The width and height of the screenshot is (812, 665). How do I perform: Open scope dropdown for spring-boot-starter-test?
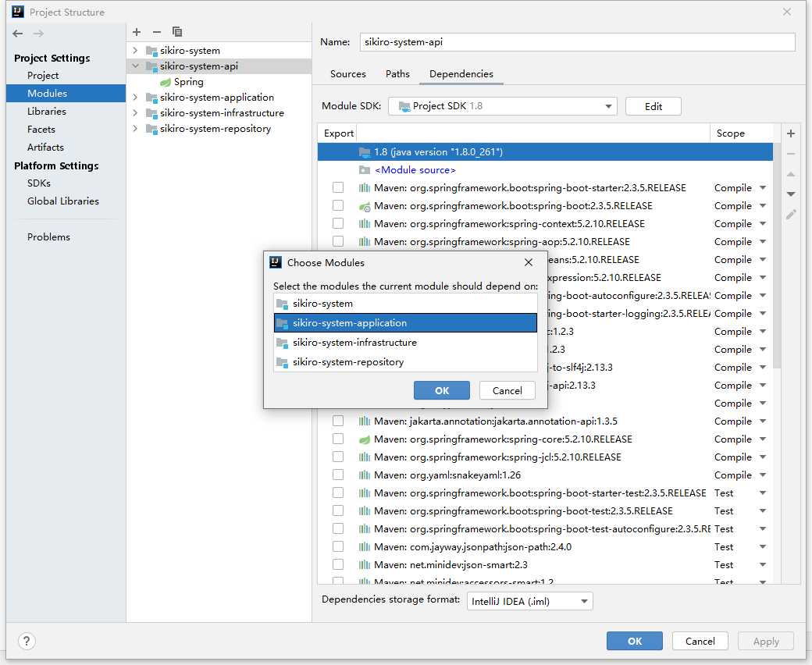tap(763, 493)
